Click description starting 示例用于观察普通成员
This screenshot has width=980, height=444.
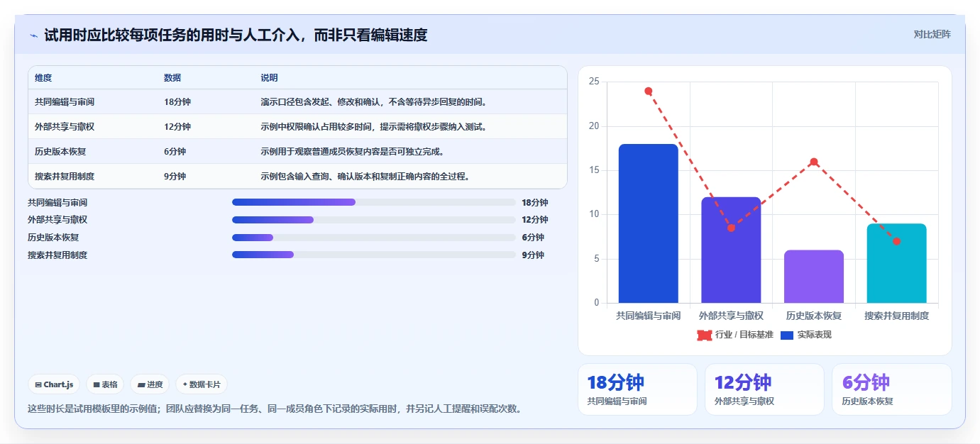pos(352,152)
